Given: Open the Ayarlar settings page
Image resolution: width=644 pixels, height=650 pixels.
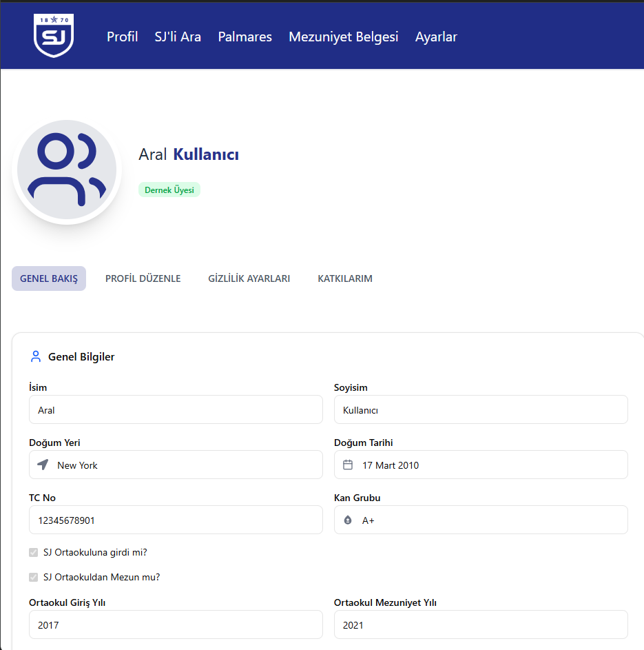Looking at the screenshot, I should [436, 37].
